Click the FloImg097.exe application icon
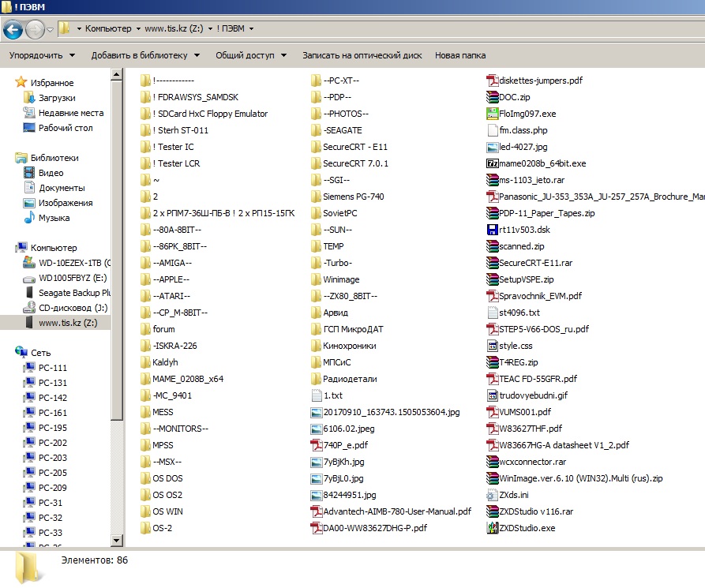 (493, 114)
